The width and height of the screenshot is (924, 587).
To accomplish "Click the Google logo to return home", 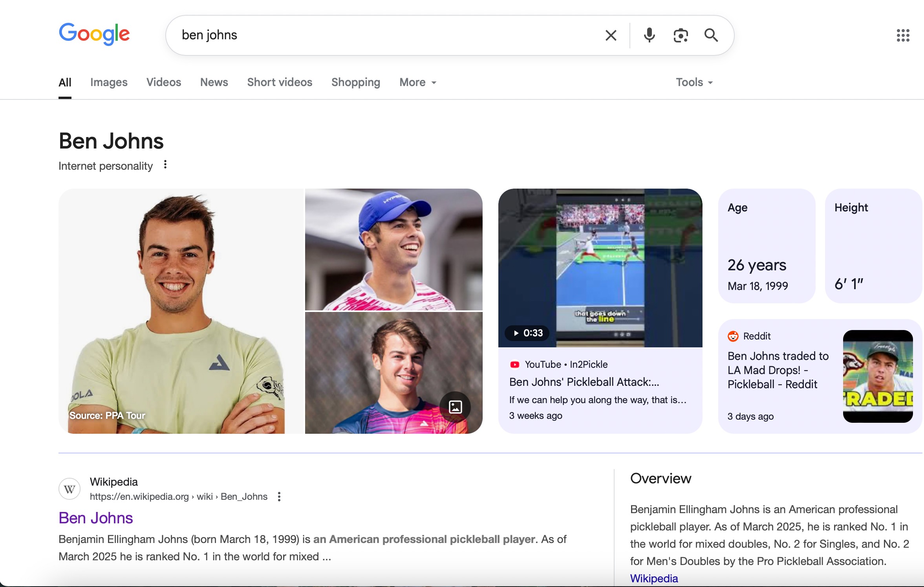I will (94, 34).
